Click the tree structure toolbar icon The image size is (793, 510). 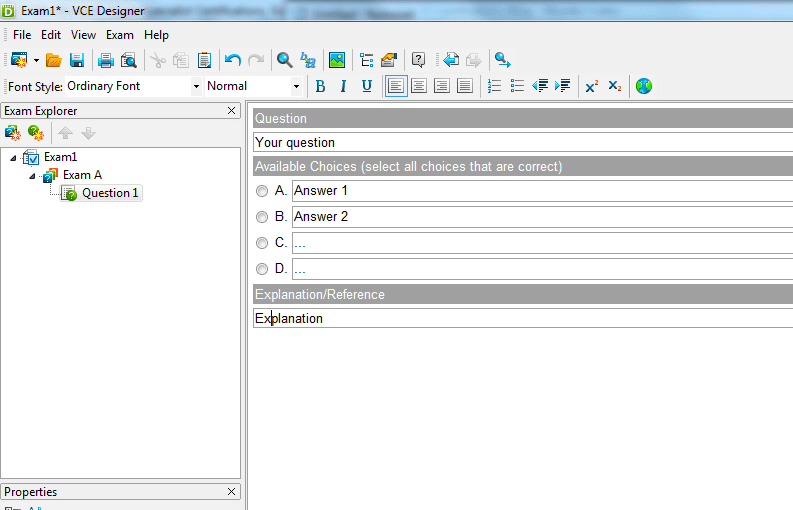pos(366,60)
